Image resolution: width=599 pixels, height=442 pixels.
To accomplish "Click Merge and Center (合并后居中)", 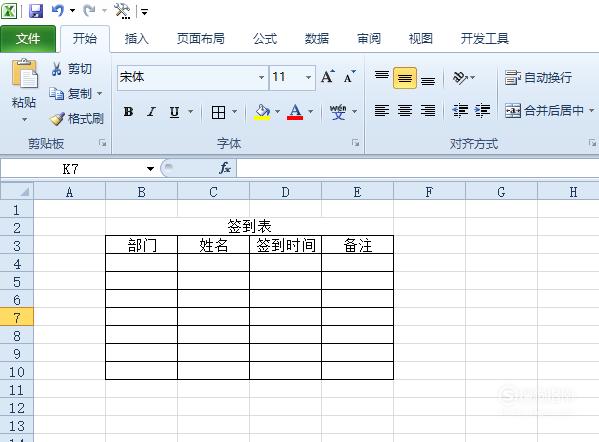I will (545, 111).
